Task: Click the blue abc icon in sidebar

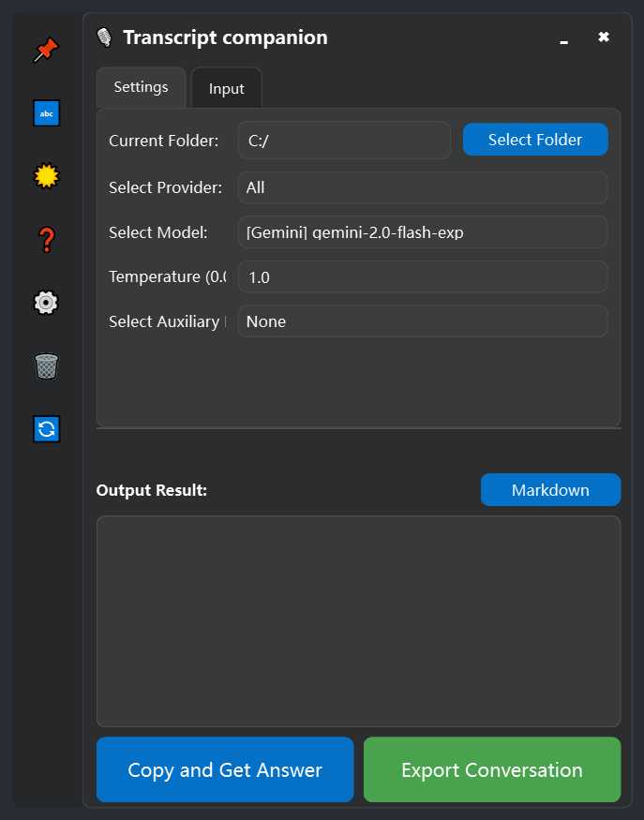Action: point(46,114)
